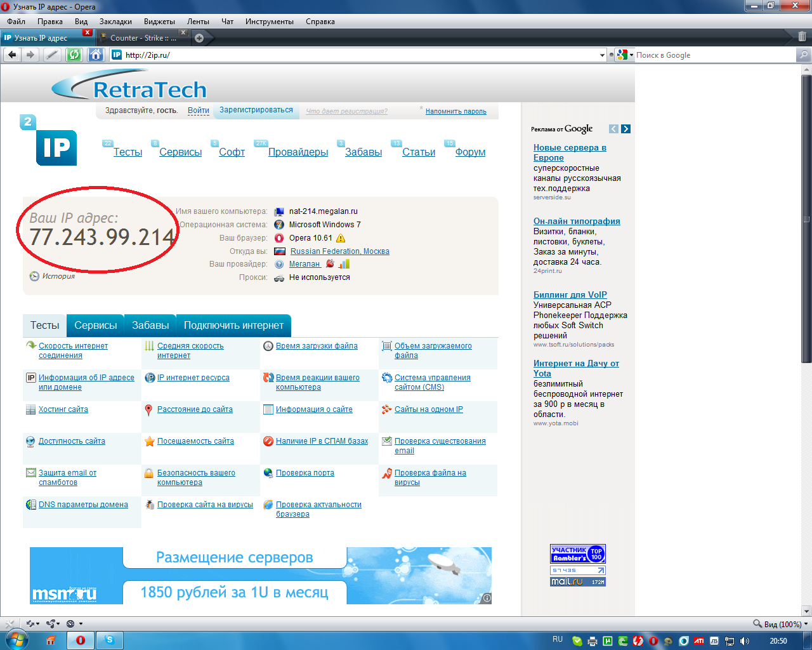Click the 20:50 system clock
The width and height of the screenshot is (812, 650).
778,641
